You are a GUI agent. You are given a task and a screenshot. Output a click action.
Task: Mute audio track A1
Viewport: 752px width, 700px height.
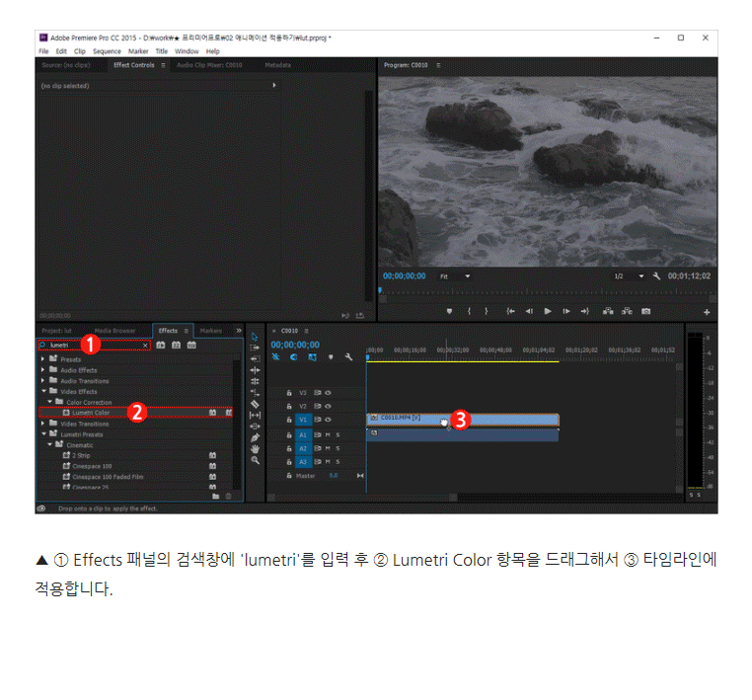pyautogui.click(x=328, y=434)
